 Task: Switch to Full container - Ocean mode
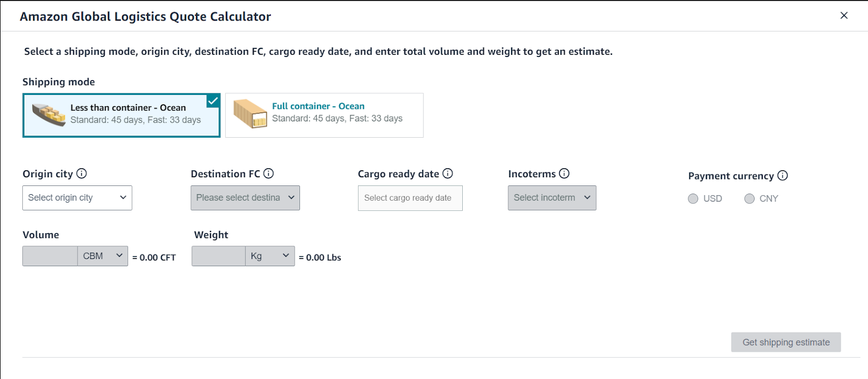tap(323, 114)
